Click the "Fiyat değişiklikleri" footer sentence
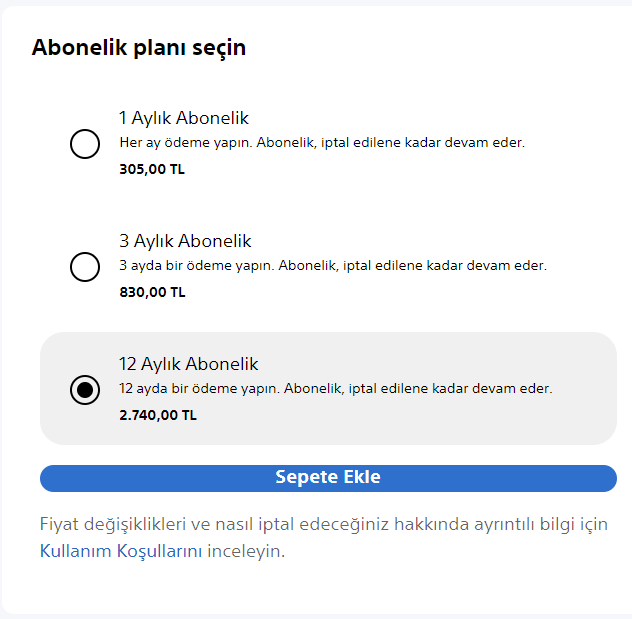 tap(120, 525)
